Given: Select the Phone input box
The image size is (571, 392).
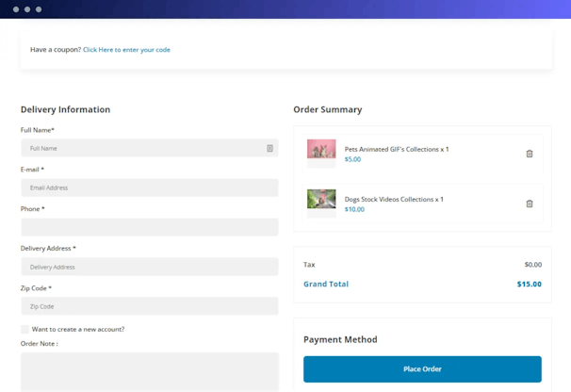Looking at the screenshot, I should click(x=149, y=227).
